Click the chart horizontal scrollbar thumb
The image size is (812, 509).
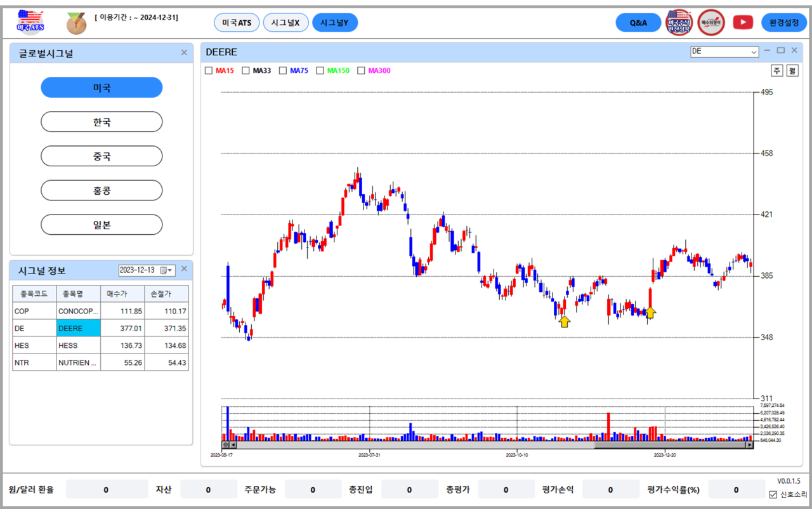(669, 445)
